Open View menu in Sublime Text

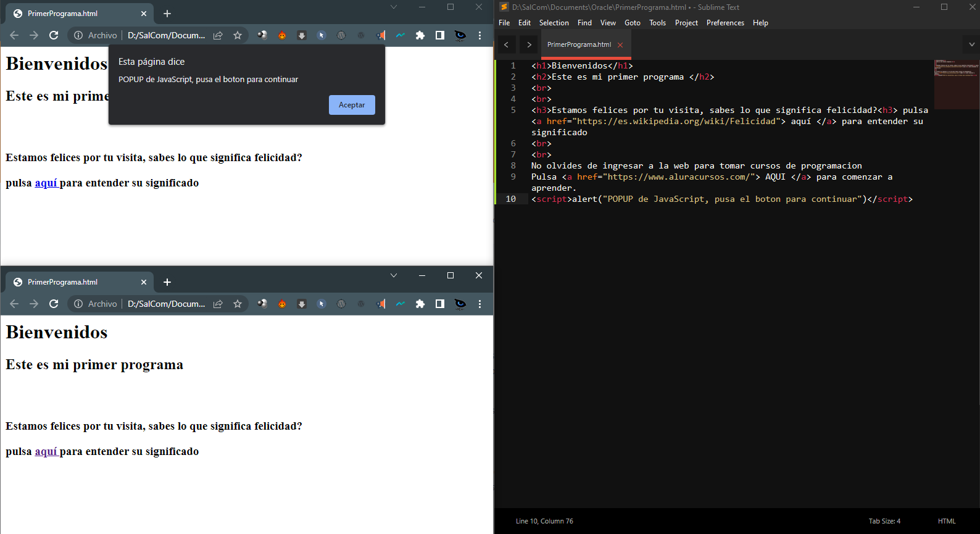[608, 23]
